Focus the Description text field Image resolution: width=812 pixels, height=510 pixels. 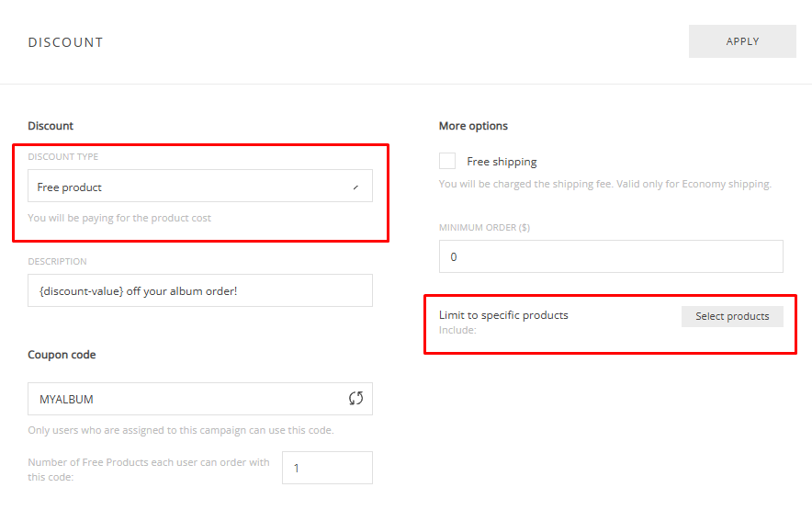click(199, 290)
